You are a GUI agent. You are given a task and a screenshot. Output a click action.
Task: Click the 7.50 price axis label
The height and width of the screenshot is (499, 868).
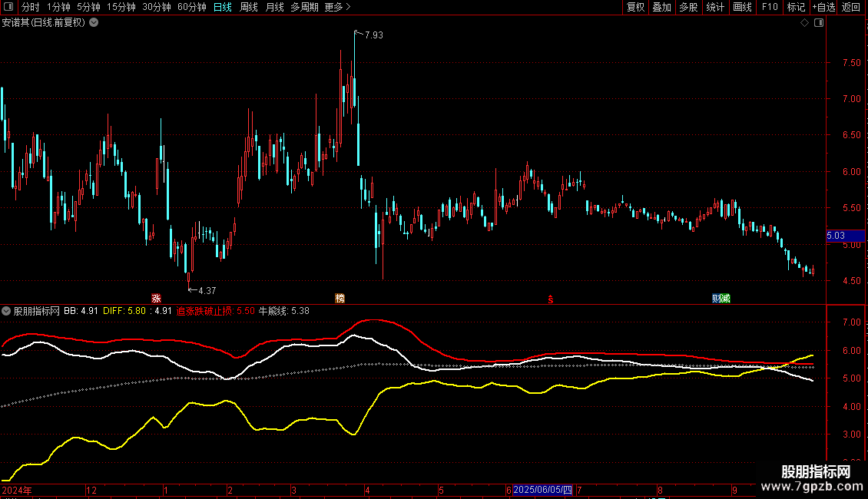pyautogui.click(x=851, y=62)
